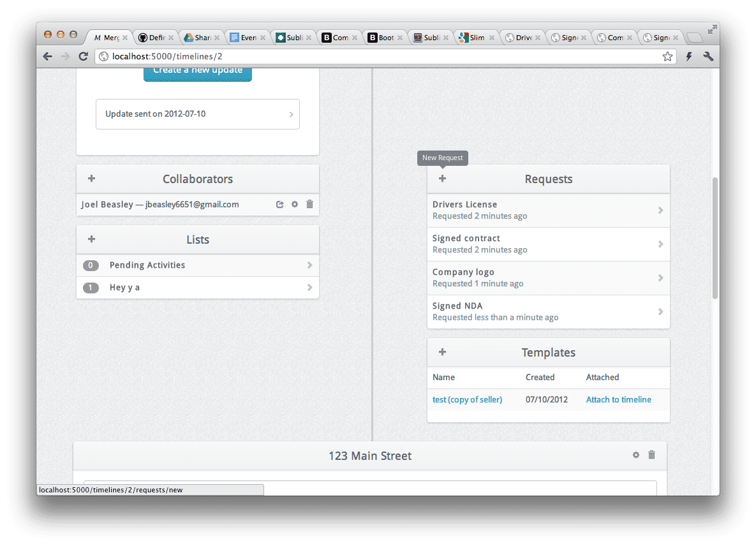Click the plus icon in Requests header

[442, 179]
